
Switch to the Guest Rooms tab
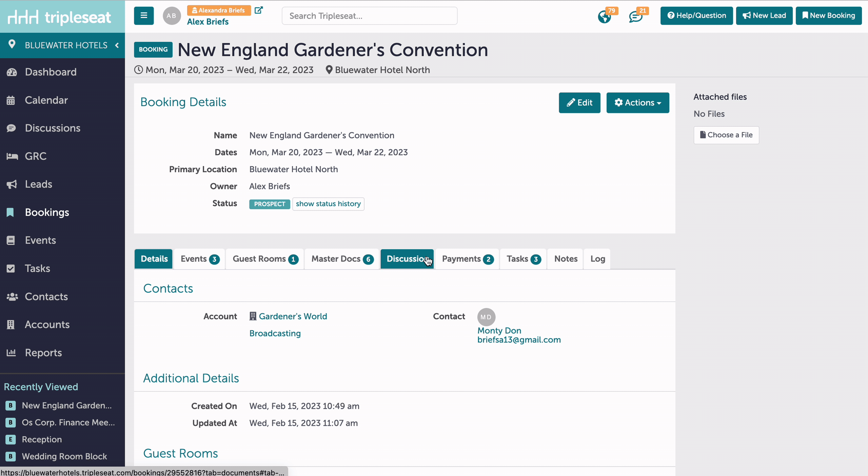point(265,259)
